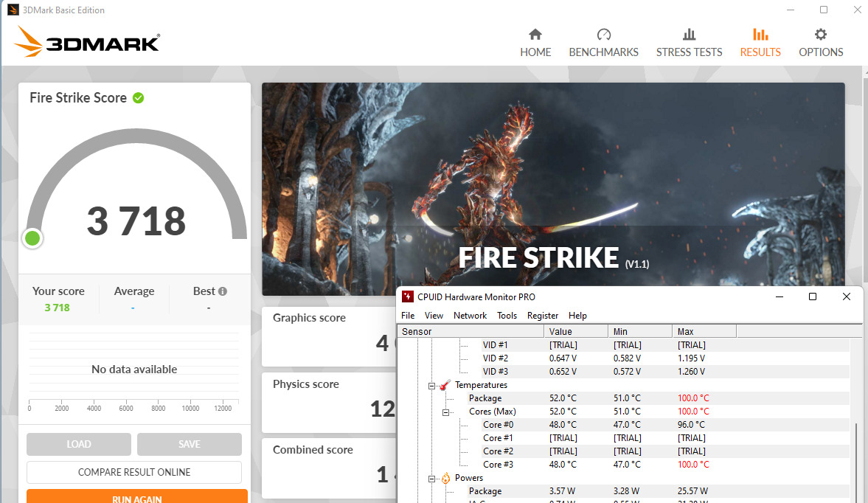Click the options gear icon
Image resolution: width=868 pixels, height=503 pixels.
821,35
